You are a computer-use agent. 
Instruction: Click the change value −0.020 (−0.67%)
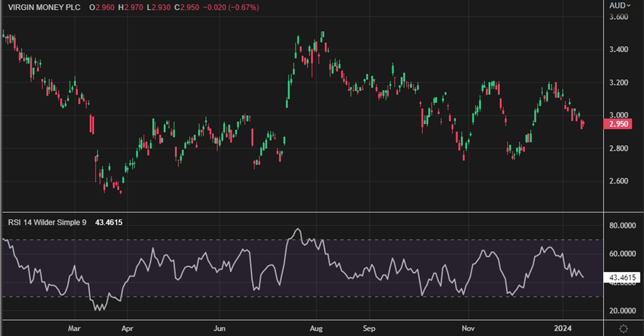[231, 7]
